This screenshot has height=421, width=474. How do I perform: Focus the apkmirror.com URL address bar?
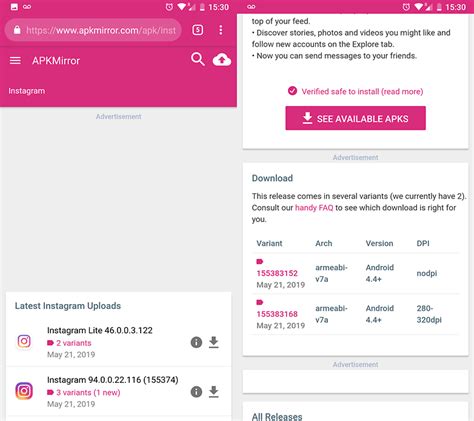coord(93,30)
